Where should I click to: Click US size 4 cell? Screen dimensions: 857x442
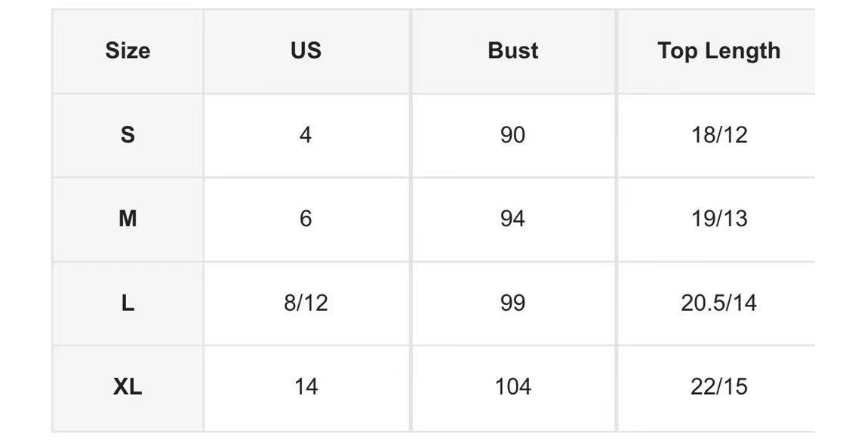pyautogui.click(x=306, y=136)
